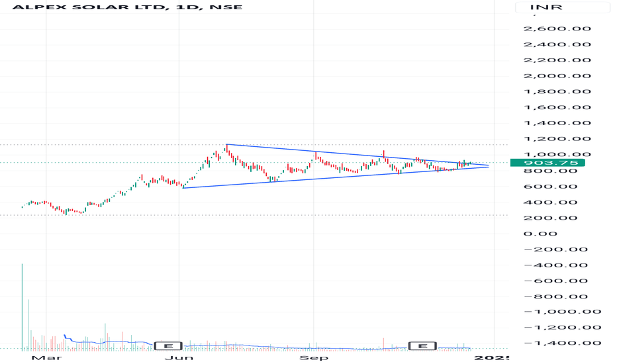The height and width of the screenshot is (364, 617).
Task: Click the tallest volume bar at chart start
Action: pyautogui.click(x=22, y=307)
